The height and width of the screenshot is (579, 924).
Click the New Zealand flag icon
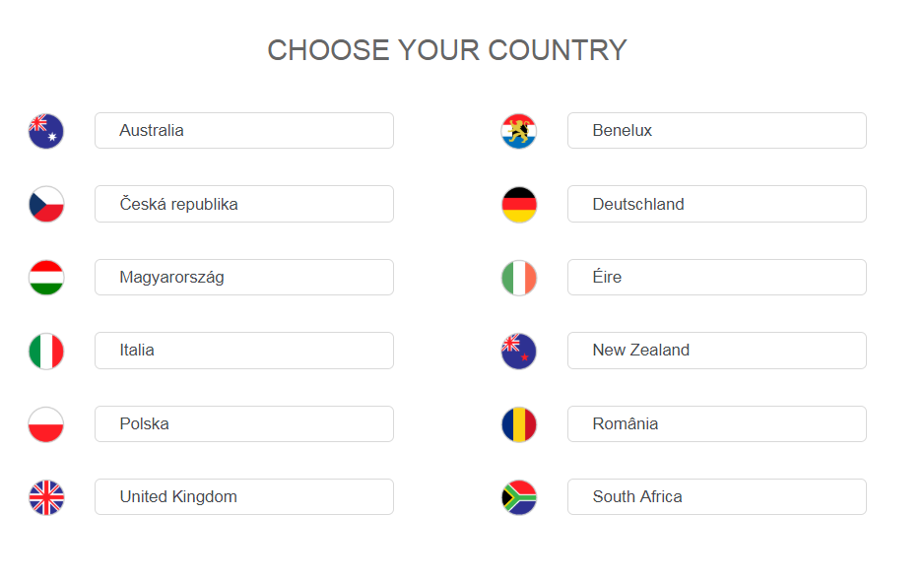click(519, 351)
